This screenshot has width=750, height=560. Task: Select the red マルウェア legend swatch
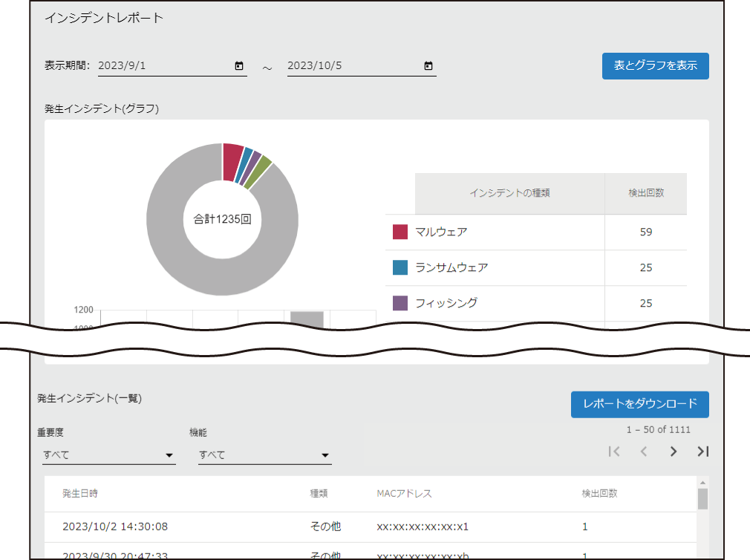coord(400,231)
